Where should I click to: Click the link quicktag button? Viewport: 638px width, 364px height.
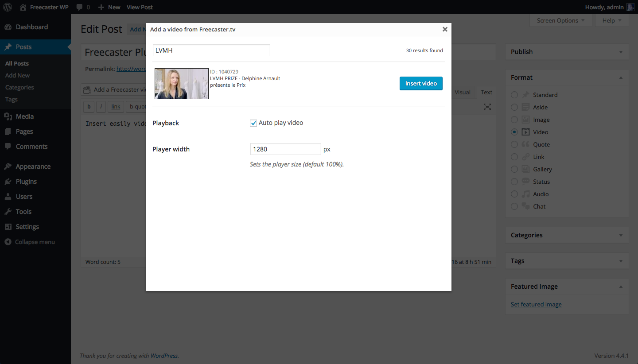tap(116, 107)
